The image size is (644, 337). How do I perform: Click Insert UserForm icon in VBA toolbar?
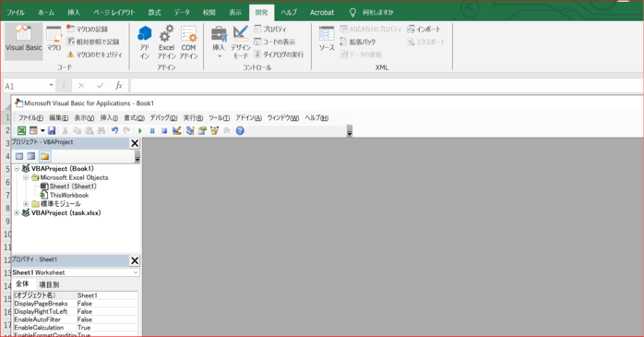coord(33,131)
